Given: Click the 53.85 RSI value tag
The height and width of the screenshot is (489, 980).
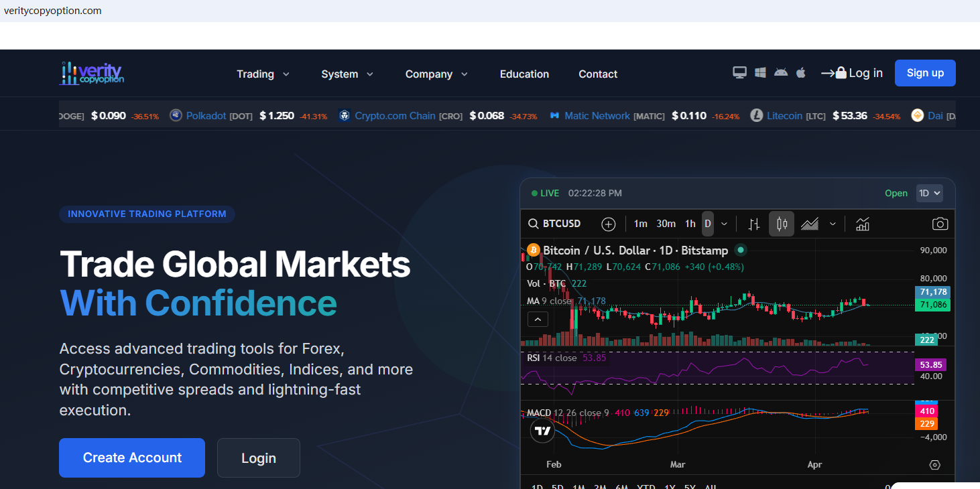Looking at the screenshot, I should pyautogui.click(x=930, y=365).
